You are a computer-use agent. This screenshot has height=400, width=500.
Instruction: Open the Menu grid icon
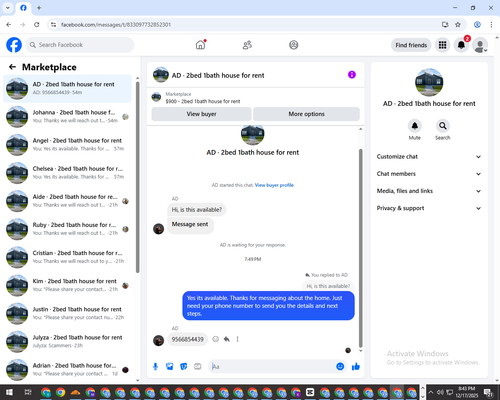coord(442,45)
